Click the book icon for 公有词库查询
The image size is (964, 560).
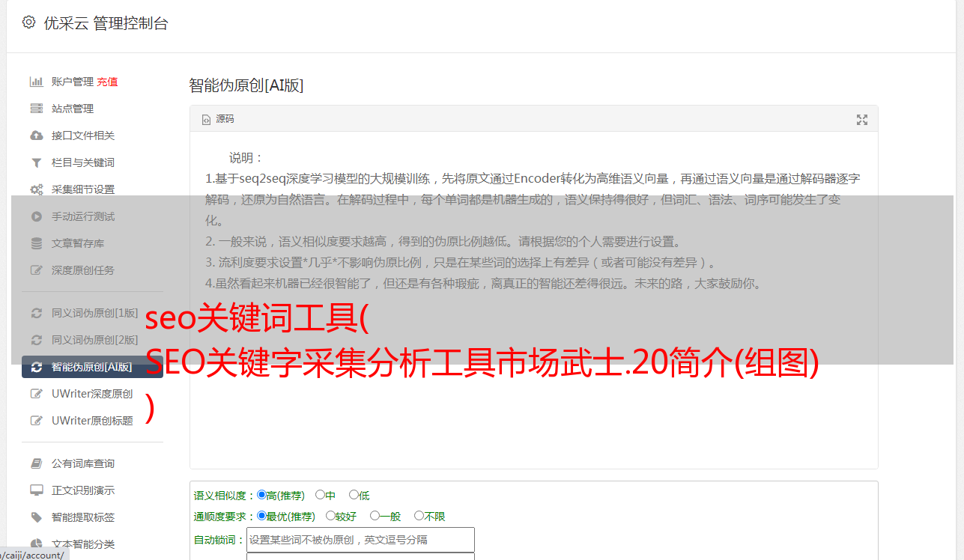click(x=36, y=463)
